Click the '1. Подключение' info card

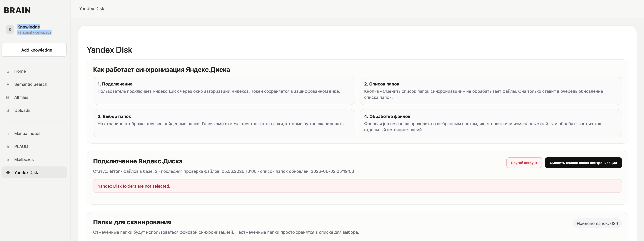224,91
